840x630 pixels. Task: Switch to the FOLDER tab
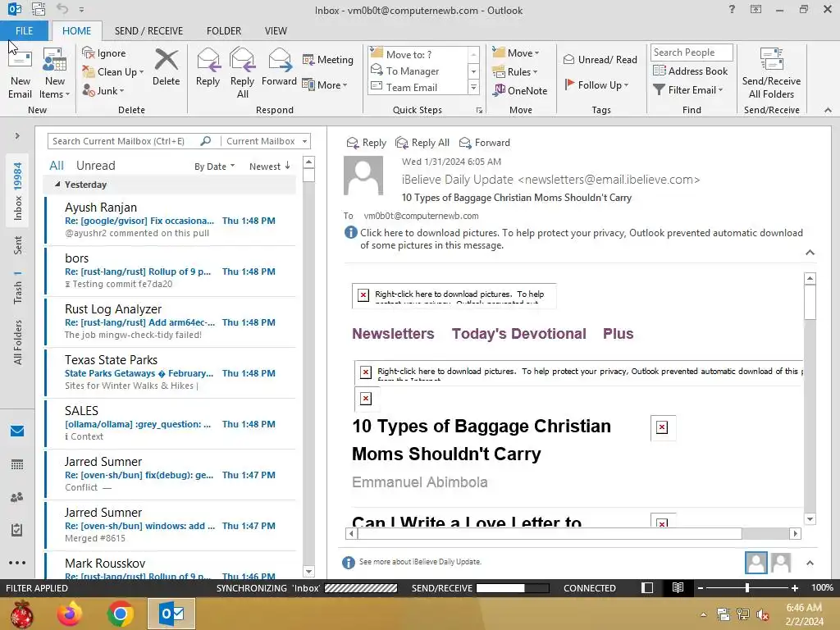coord(224,30)
